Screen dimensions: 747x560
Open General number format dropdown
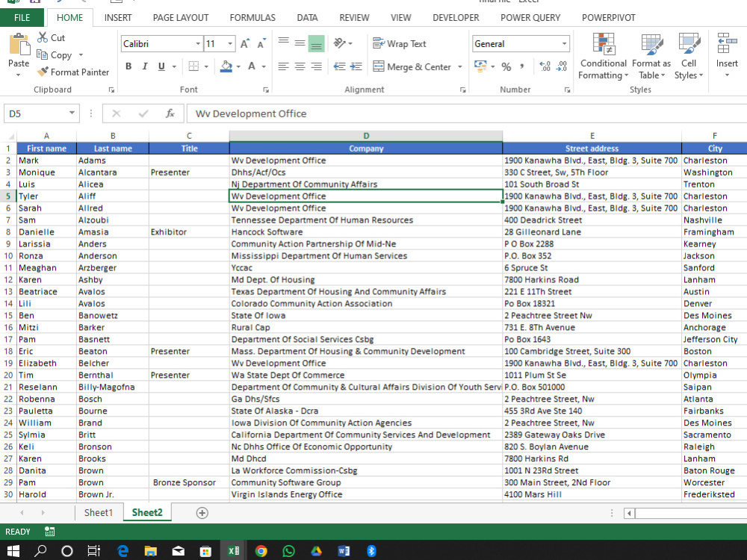click(564, 44)
